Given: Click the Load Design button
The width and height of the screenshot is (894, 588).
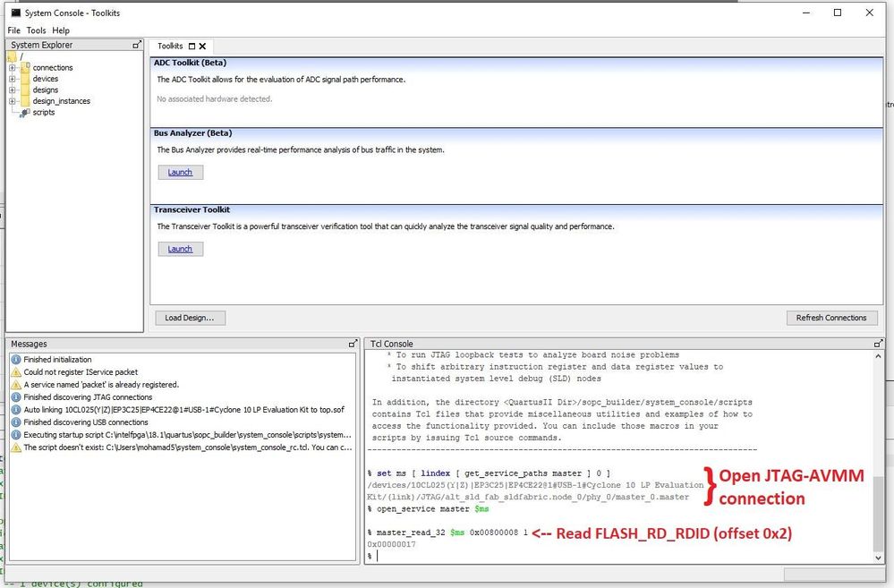Looking at the screenshot, I should coord(190,318).
